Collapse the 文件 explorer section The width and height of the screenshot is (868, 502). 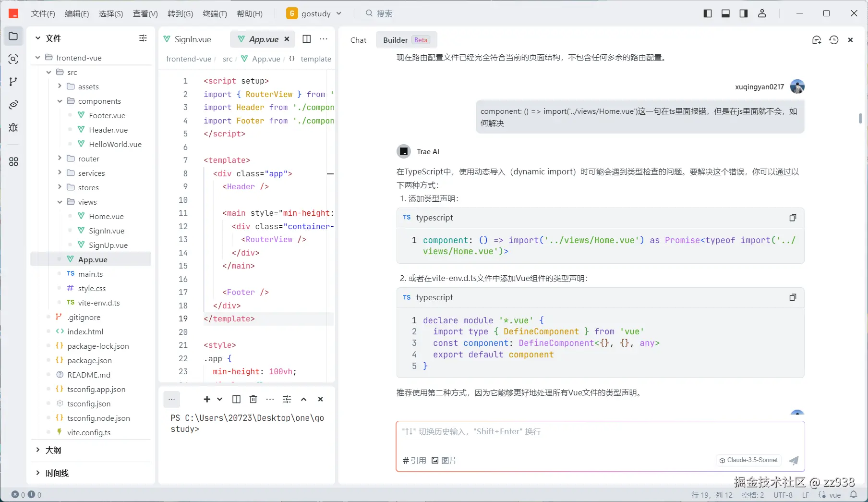38,38
